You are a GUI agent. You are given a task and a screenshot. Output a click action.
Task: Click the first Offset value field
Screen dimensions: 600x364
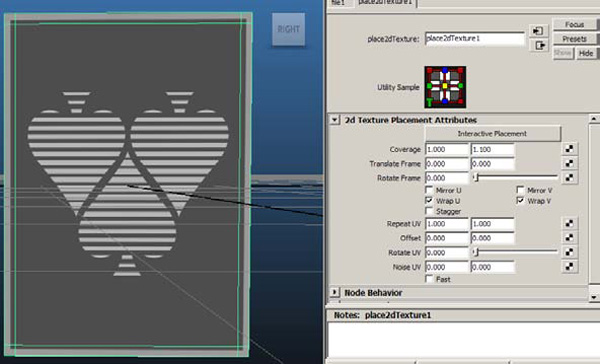coord(447,238)
